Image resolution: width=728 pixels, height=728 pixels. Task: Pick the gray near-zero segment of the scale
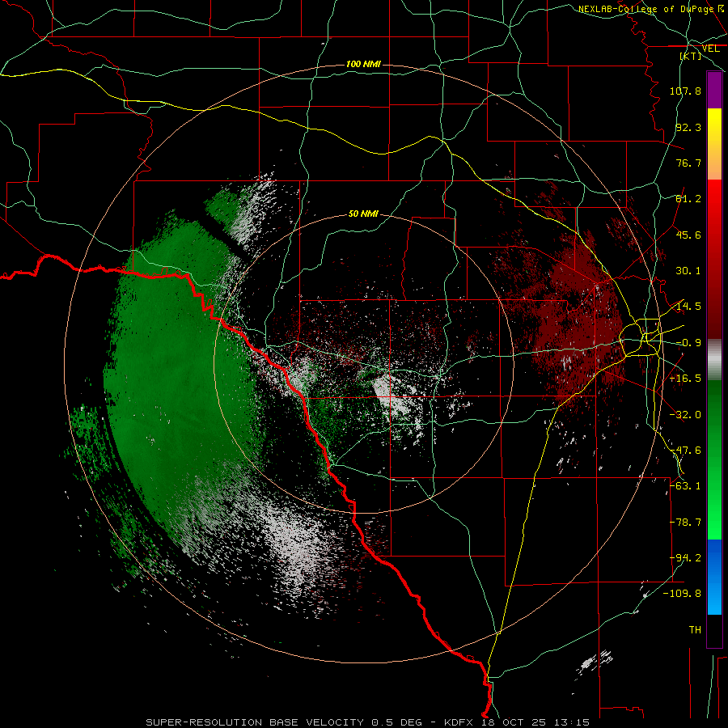click(x=714, y=360)
